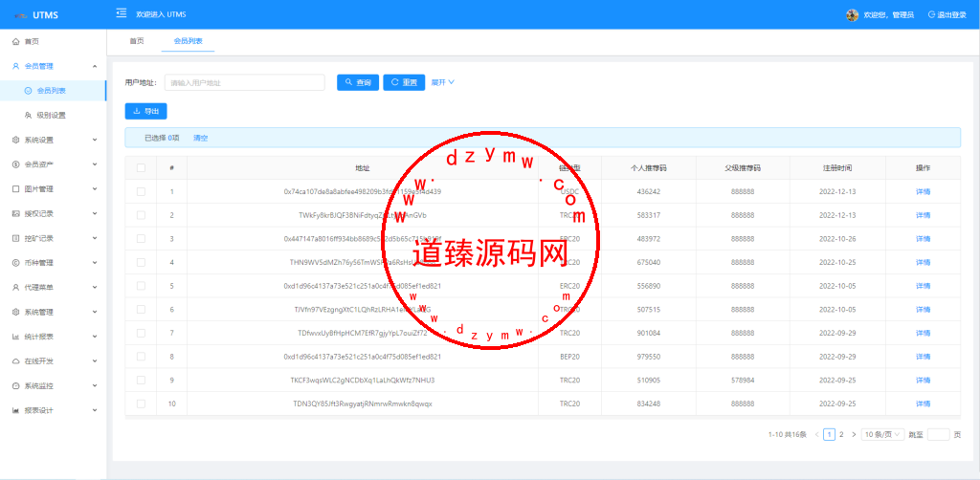The image size is (980, 480).
Task: Click the gear icon beside 系统设置
Action: click(x=16, y=140)
